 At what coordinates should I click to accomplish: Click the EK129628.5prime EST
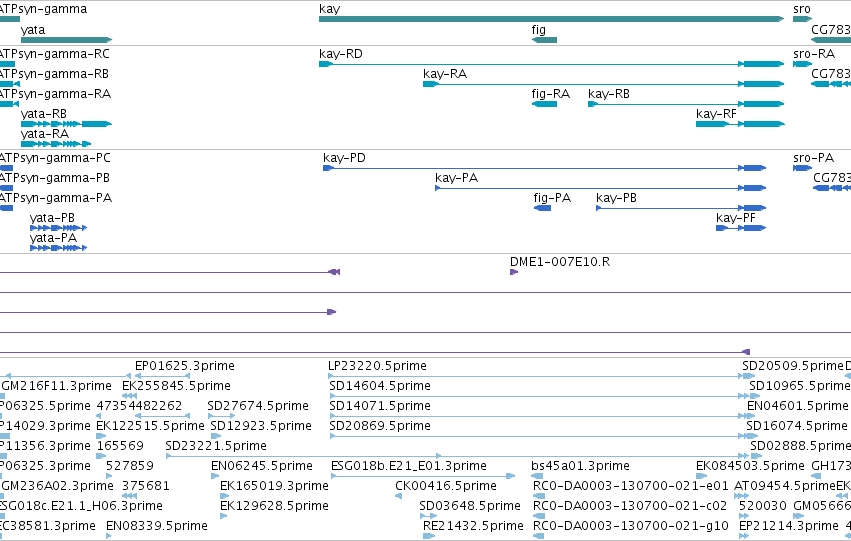coord(224,516)
